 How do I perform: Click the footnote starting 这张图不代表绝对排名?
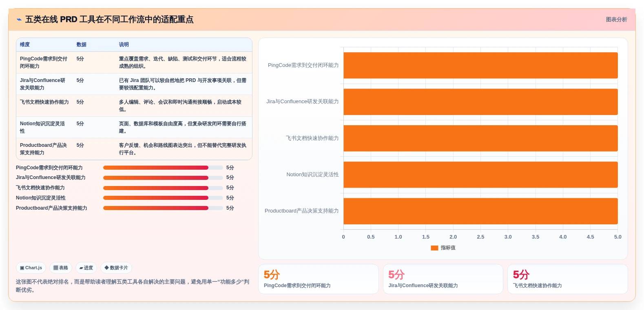[x=133, y=286]
